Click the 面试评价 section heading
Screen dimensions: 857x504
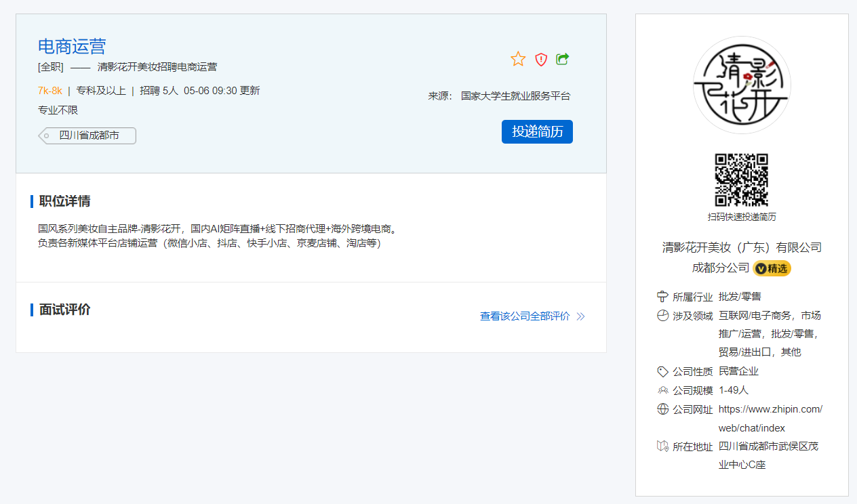(x=64, y=310)
